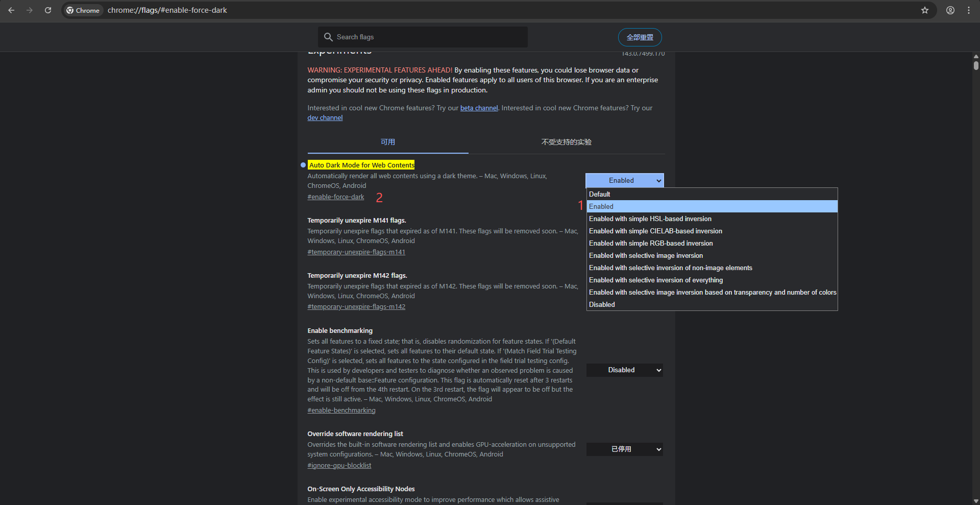The height and width of the screenshot is (505, 980).
Task: Choose Enabled with simple RGB-based inversion
Action: [x=712, y=243]
